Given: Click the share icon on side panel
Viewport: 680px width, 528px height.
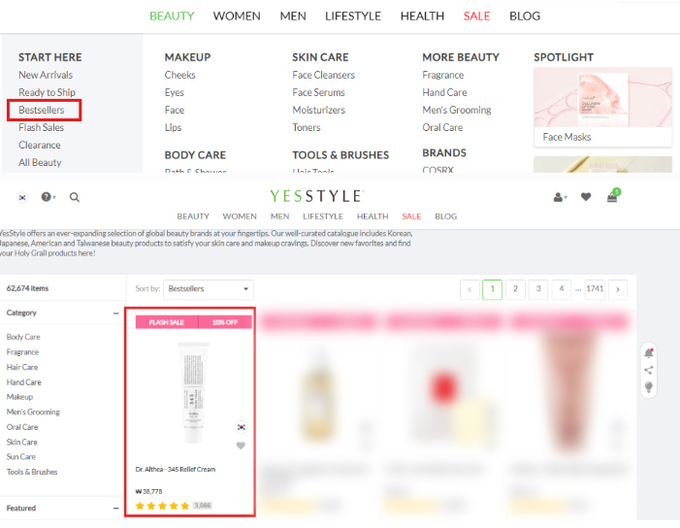Looking at the screenshot, I should (x=649, y=370).
